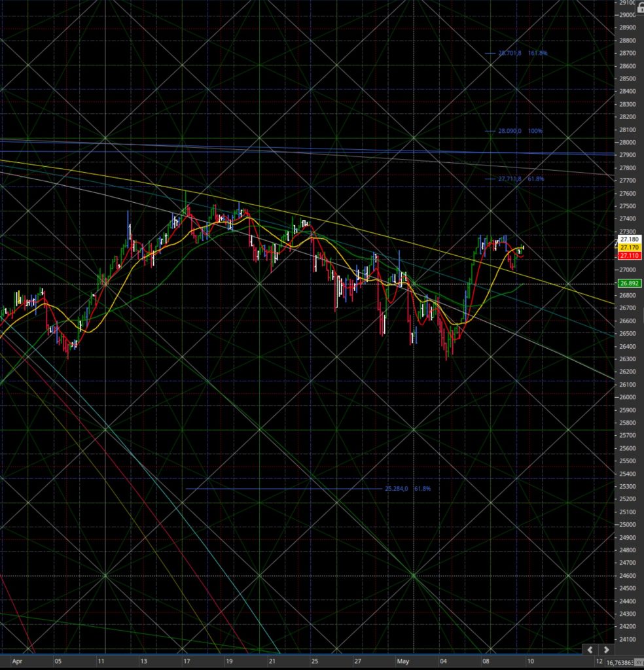Click the 17 date label on time axis
Screen dimensions: 644x670
tap(187, 661)
